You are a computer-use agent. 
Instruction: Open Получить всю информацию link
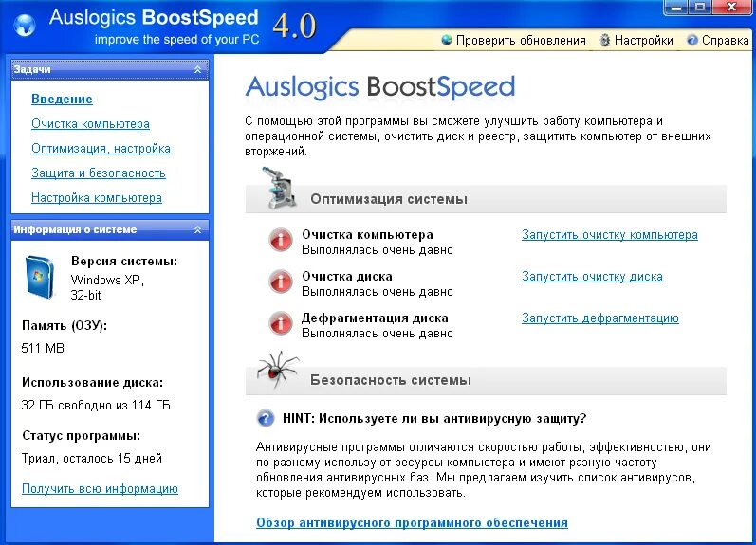(100, 489)
